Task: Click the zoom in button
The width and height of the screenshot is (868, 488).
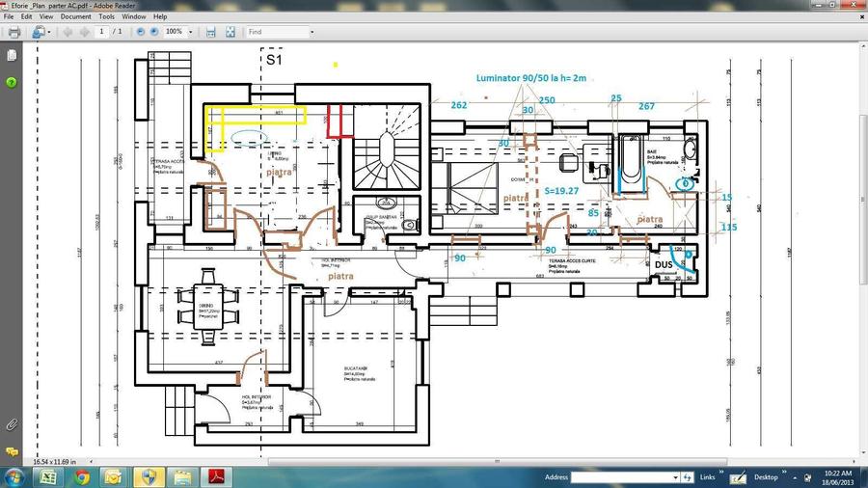Action: click(155, 32)
